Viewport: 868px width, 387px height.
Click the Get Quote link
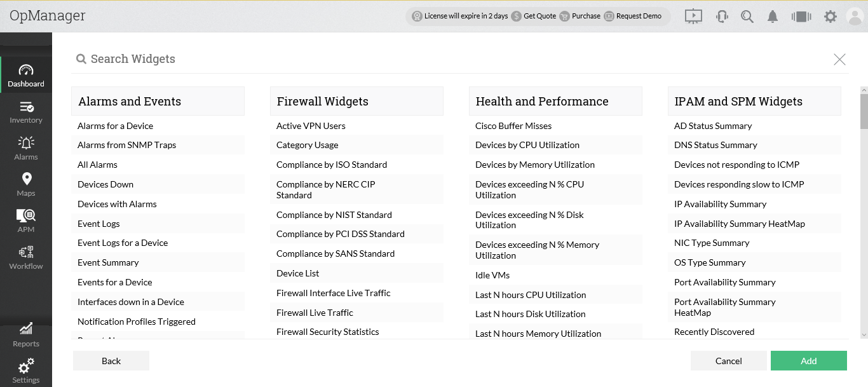pyautogui.click(x=534, y=17)
